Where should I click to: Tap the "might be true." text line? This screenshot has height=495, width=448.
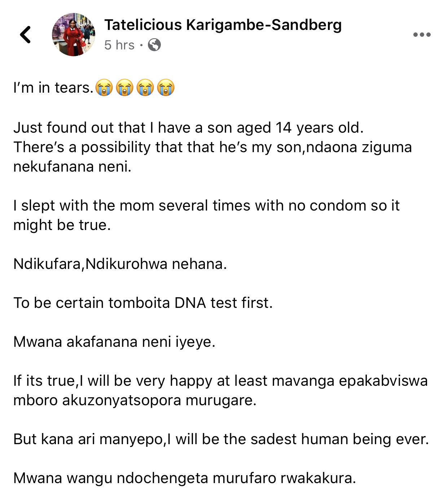62,225
